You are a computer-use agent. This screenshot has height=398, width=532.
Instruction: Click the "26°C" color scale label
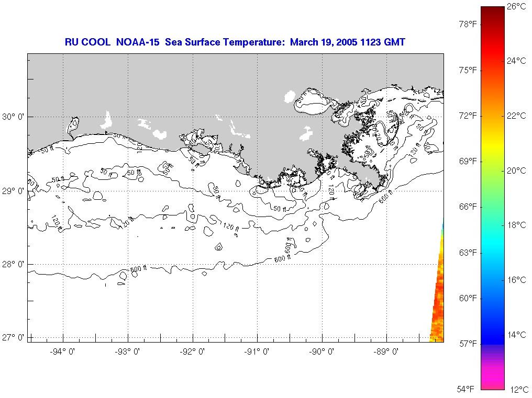[x=516, y=6]
